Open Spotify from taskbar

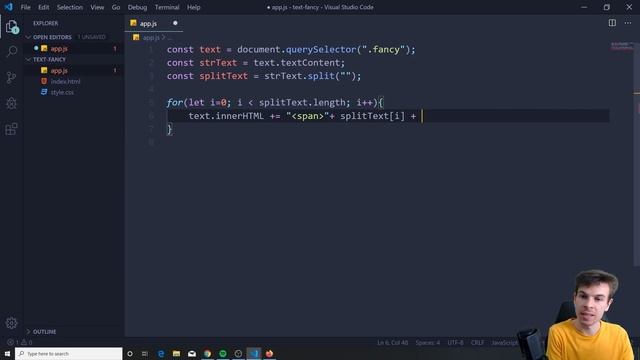(x=223, y=353)
